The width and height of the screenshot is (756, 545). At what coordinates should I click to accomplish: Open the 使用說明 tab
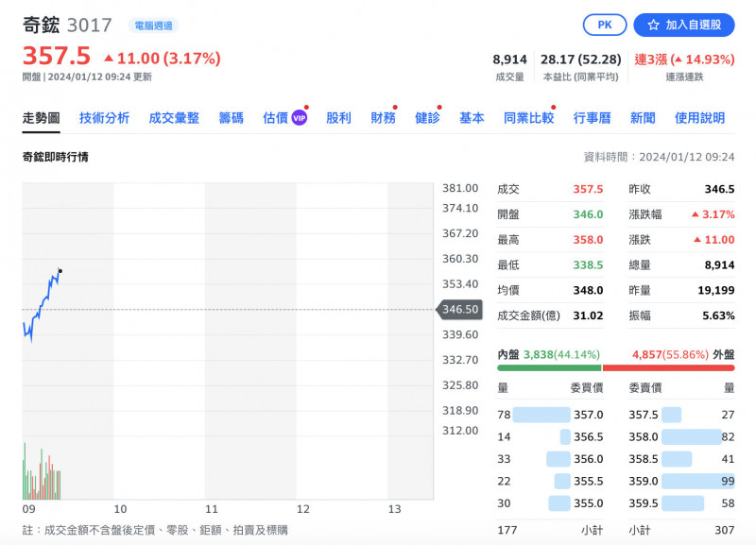pyautogui.click(x=699, y=118)
